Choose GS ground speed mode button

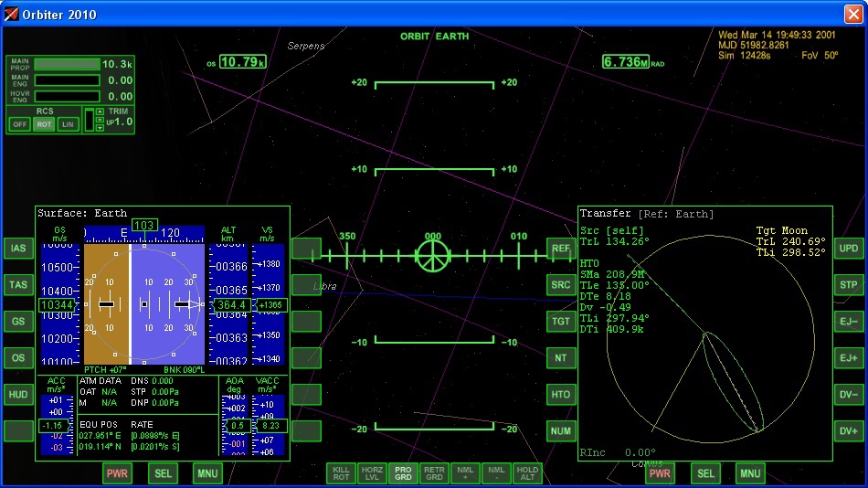(18, 322)
